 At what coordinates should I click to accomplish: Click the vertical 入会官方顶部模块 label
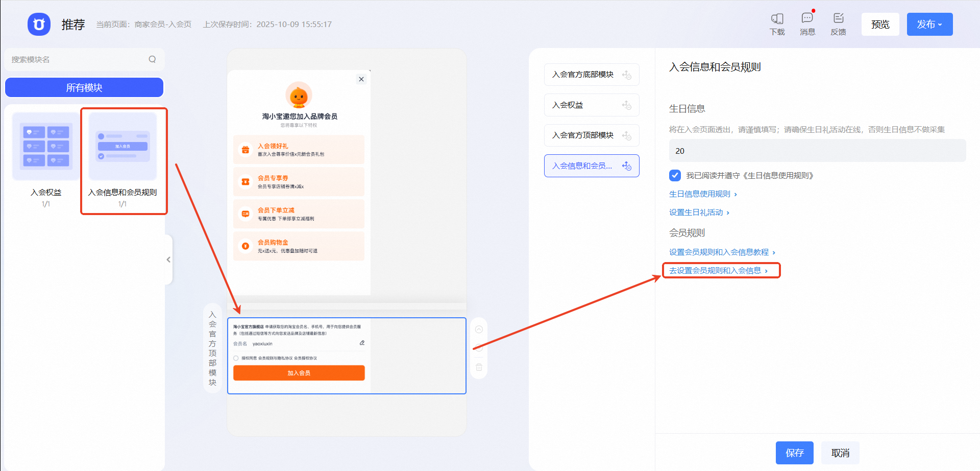pyautogui.click(x=212, y=348)
